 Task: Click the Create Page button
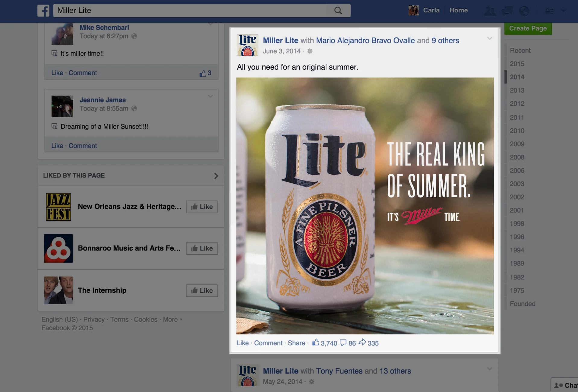[528, 28]
